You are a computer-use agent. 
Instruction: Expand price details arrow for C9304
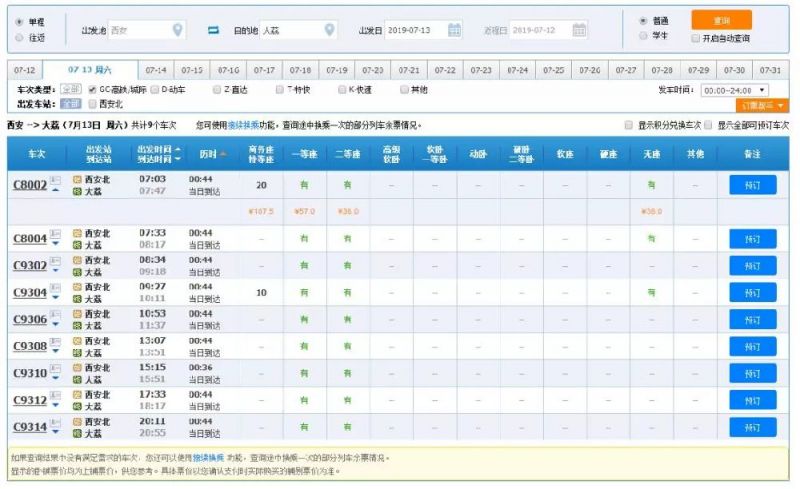coord(56,298)
